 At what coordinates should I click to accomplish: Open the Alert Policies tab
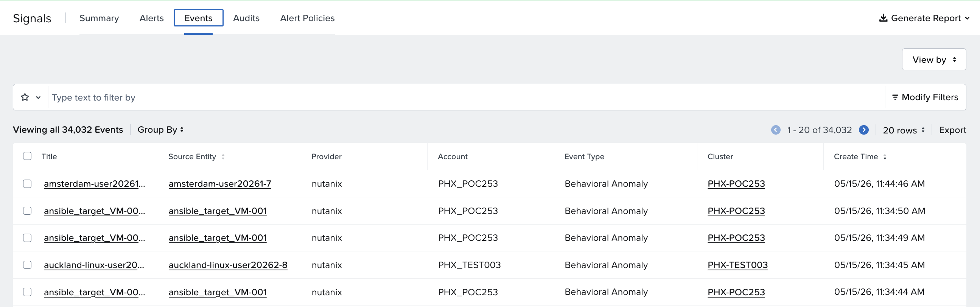point(307,18)
